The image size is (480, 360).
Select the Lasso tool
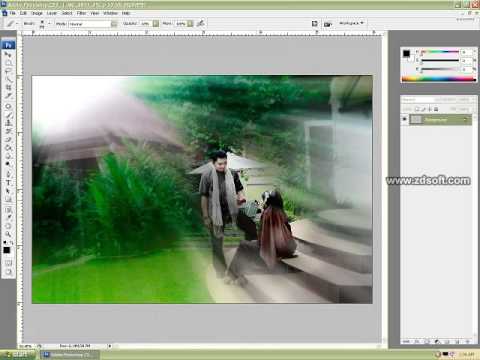pos(8,71)
